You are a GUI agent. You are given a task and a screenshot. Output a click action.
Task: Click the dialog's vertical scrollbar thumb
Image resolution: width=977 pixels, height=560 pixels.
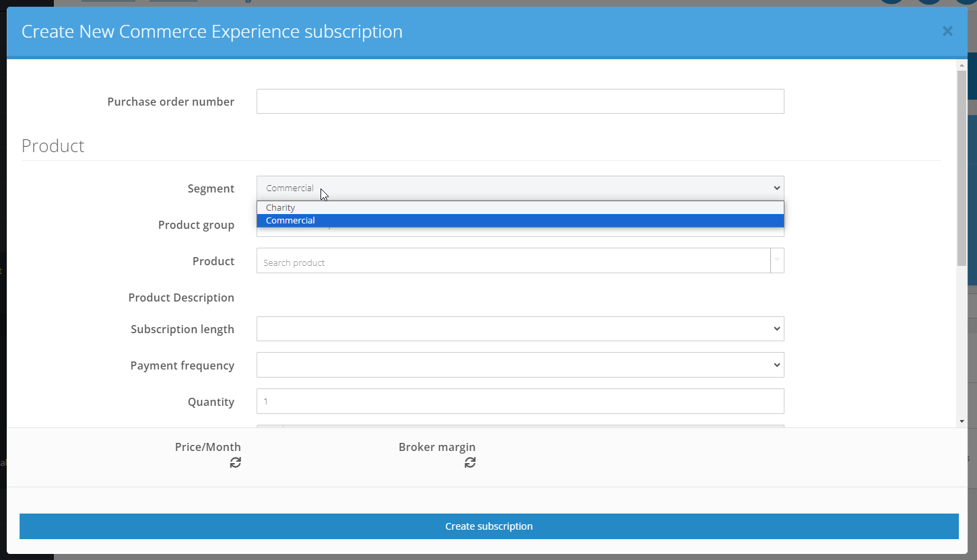[x=962, y=167]
